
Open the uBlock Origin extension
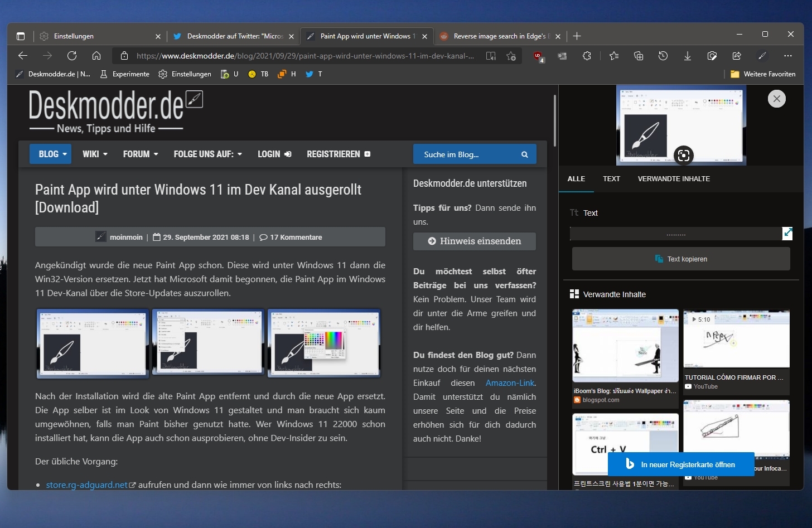coord(538,56)
